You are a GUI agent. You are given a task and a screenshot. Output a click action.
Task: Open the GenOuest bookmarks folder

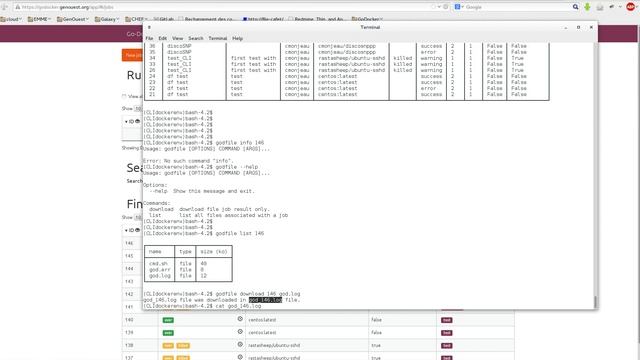[73, 19]
